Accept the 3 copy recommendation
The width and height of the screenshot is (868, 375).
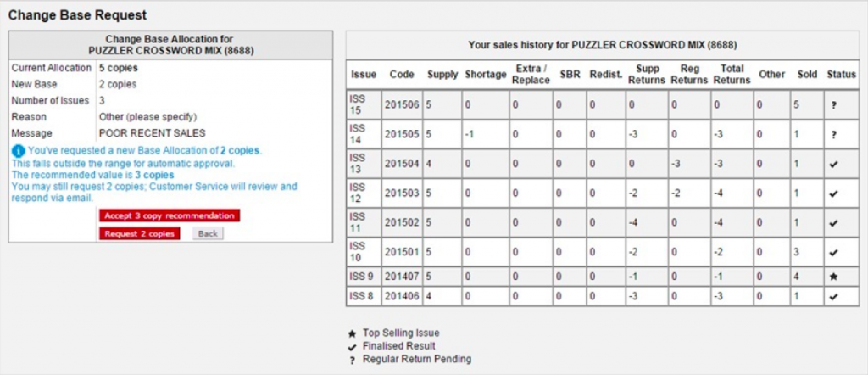point(170,215)
